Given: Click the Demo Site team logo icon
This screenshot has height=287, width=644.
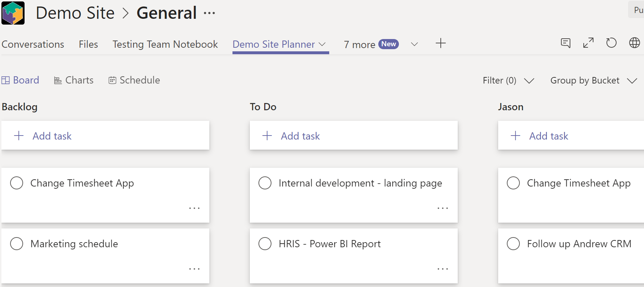Looking at the screenshot, I should coord(13,13).
